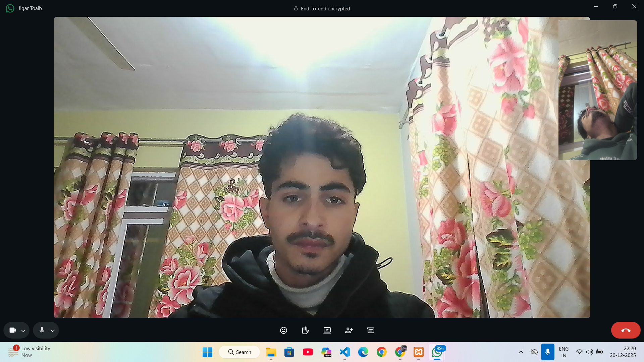Screen dimensions: 644x362
Task: Start screen sharing
Action: pos(327,330)
